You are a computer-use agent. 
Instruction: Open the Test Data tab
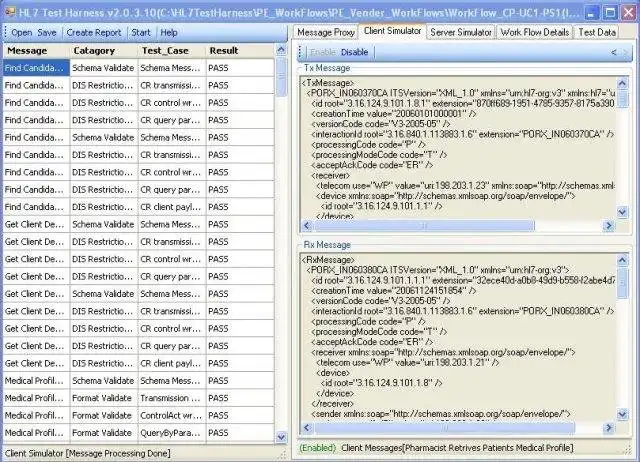(x=597, y=32)
